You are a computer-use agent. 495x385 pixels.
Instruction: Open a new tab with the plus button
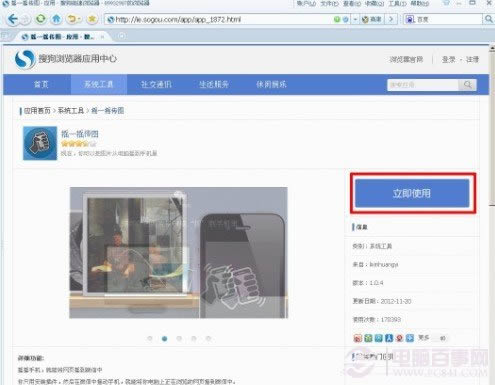(x=122, y=36)
